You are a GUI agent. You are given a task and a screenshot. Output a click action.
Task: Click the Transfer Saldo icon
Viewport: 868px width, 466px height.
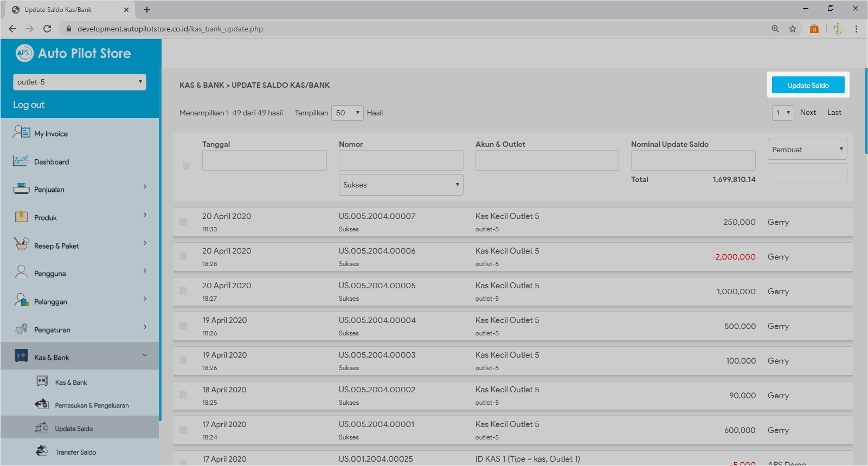point(42,451)
